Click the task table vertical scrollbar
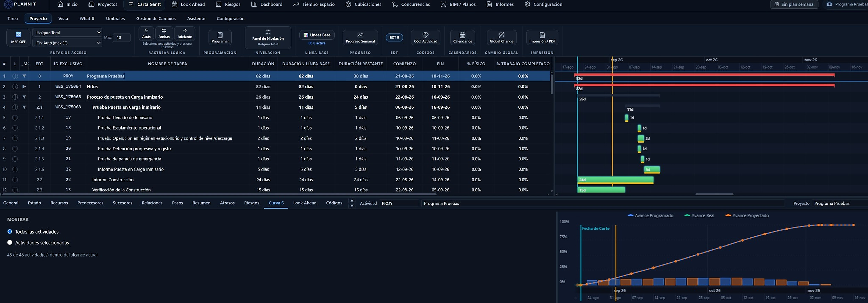 coord(552,84)
